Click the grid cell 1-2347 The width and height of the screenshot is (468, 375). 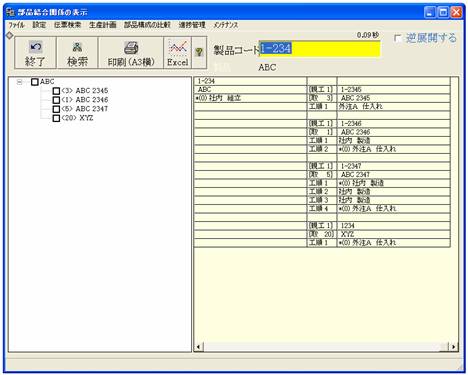394,166
